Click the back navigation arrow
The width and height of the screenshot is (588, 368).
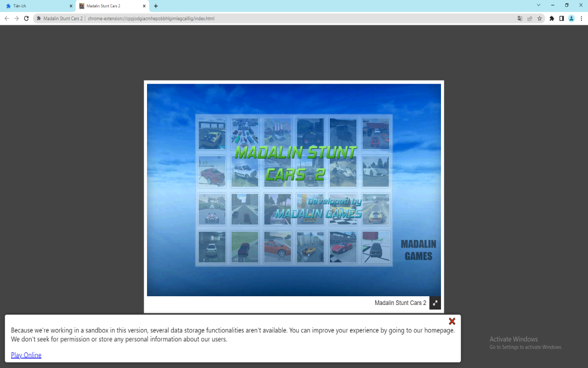coord(6,18)
